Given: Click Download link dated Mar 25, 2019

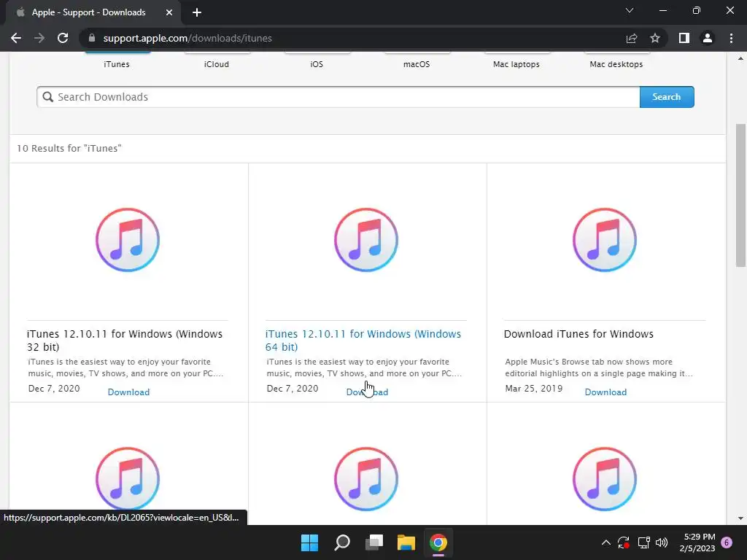Looking at the screenshot, I should [x=605, y=392].
